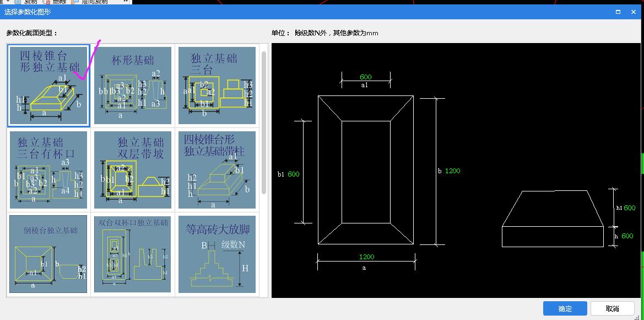Select 独立基础三台有杯口 thumbnail
644x320 pixels.
pyautogui.click(x=48, y=169)
